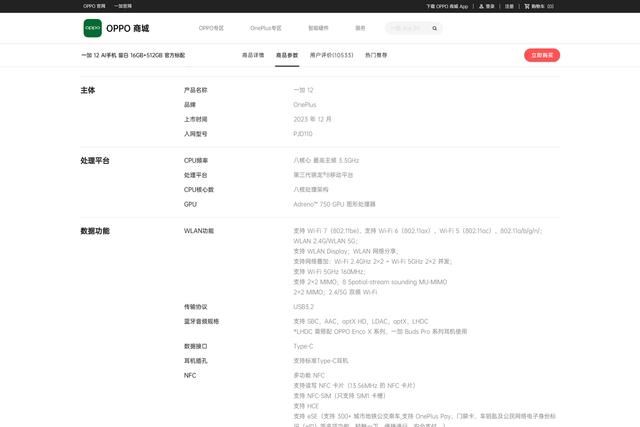The image size is (640, 427).
Task: Click the search magnifier icon
Action: click(x=435, y=28)
